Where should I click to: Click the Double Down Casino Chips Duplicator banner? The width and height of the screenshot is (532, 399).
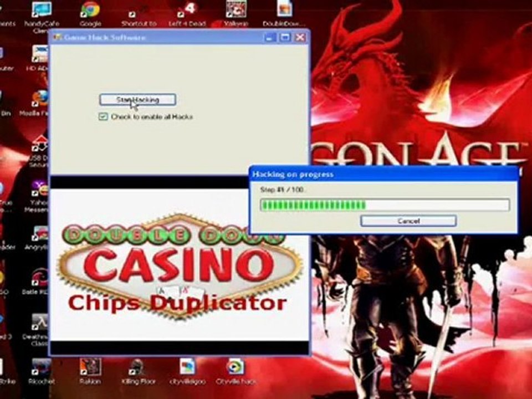[180, 266]
